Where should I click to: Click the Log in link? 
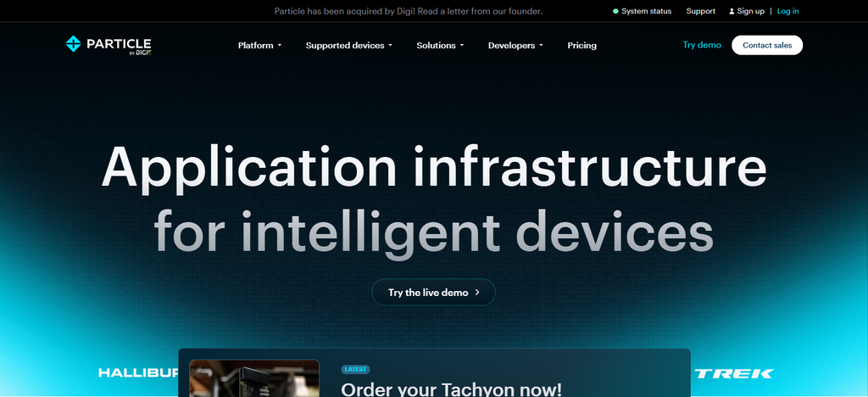tap(787, 11)
